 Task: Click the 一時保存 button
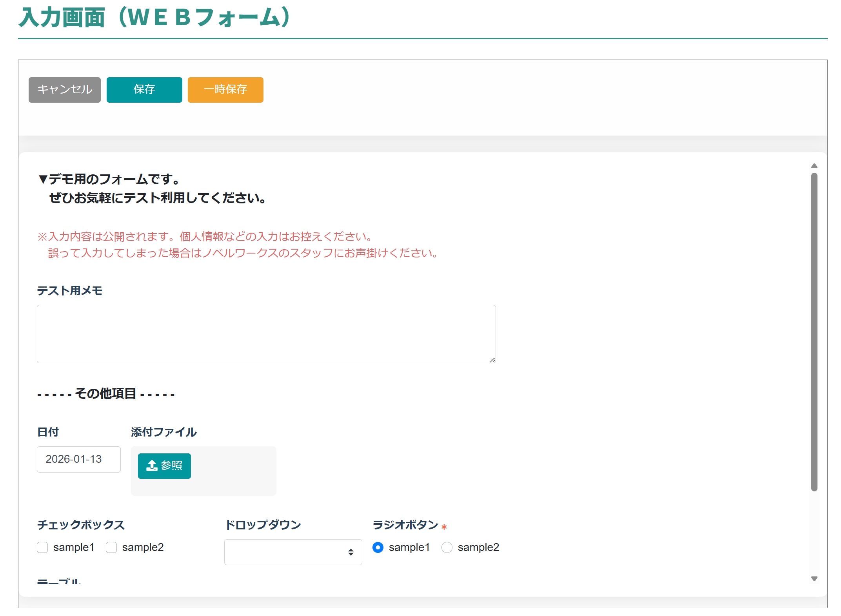pyautogui.click(x=225, y=90)
